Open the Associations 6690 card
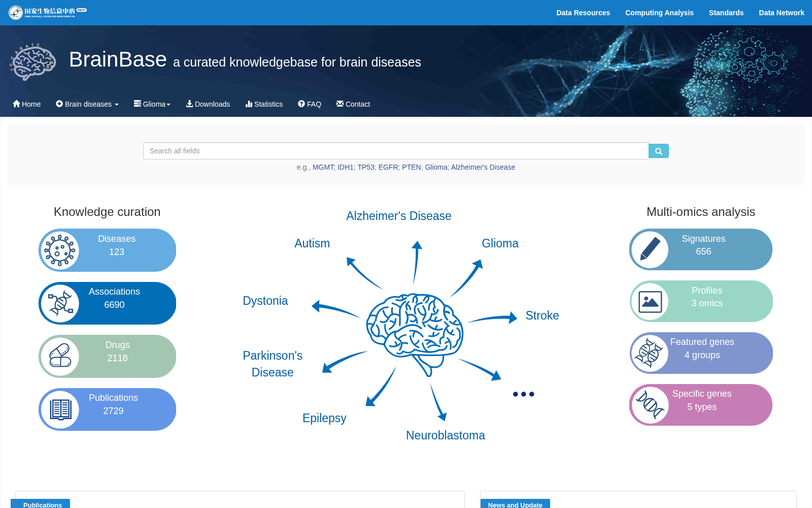812x508 pixels. tap(108, 303)
